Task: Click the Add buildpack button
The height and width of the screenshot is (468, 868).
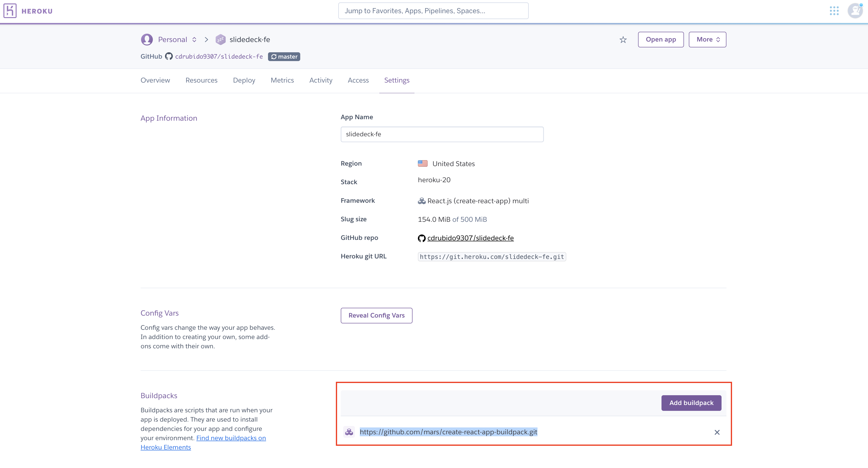Action: (691, 403)
